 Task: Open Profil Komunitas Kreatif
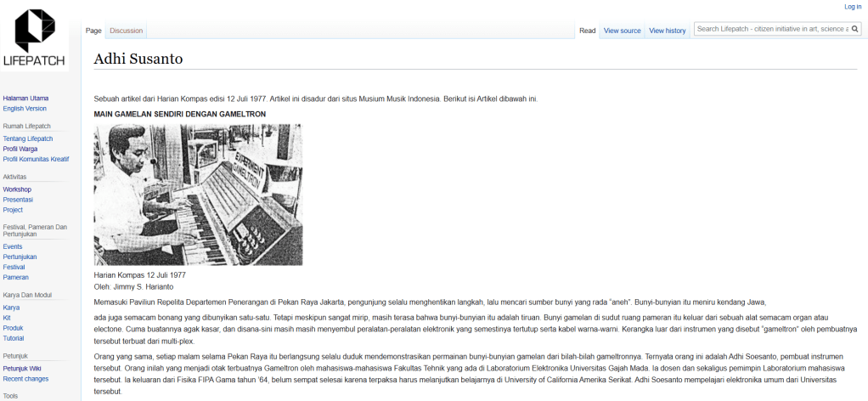click(36, 159)
